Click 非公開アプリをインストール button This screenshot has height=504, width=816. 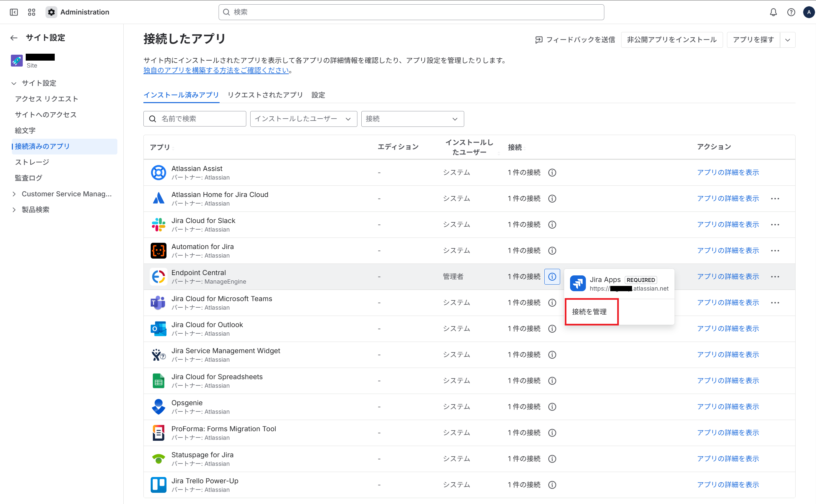click(x=672, y=40)
